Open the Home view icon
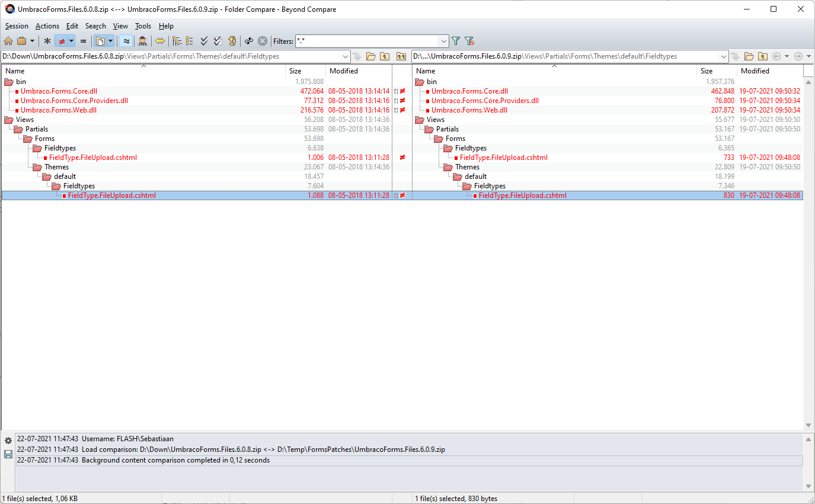The height and width of the screenshot is (504, 815). point(8,41)
